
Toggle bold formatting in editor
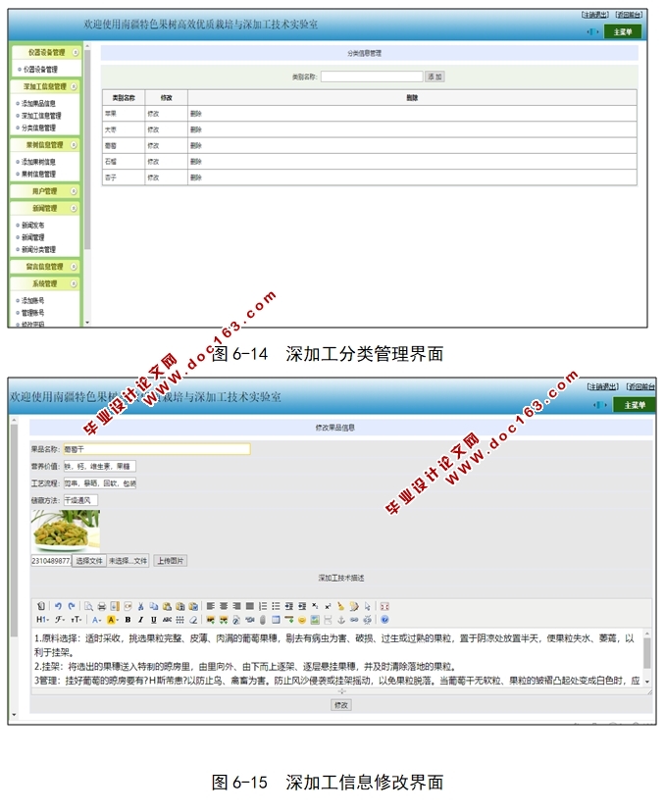[x=128, y=620]
